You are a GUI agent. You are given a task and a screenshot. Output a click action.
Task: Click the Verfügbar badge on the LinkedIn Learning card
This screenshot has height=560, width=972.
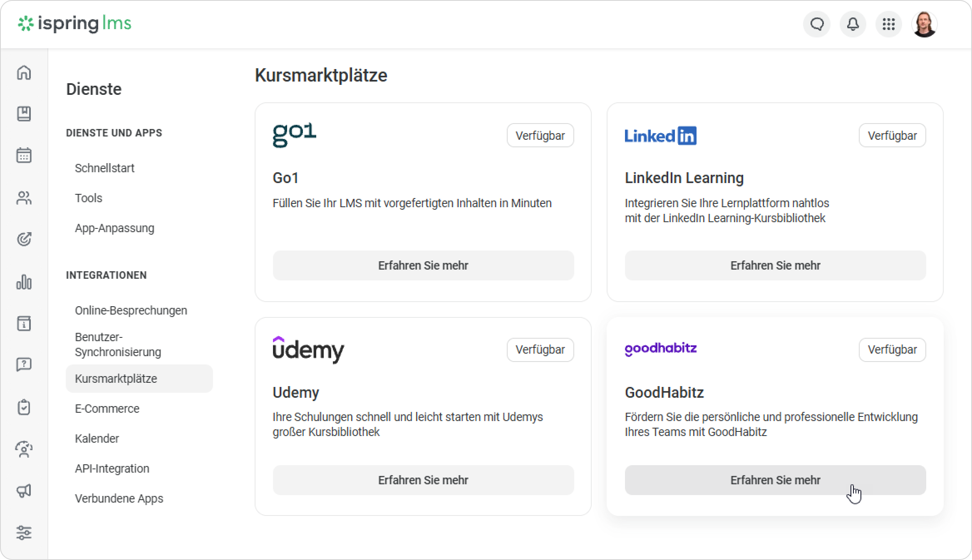pos(892,135)
